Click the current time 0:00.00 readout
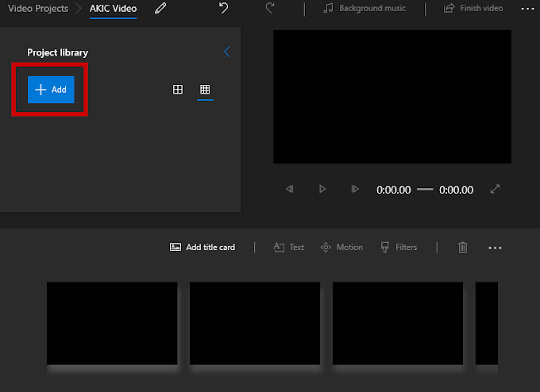This screenshot has height=392, width=540. (x=394, y=190)
